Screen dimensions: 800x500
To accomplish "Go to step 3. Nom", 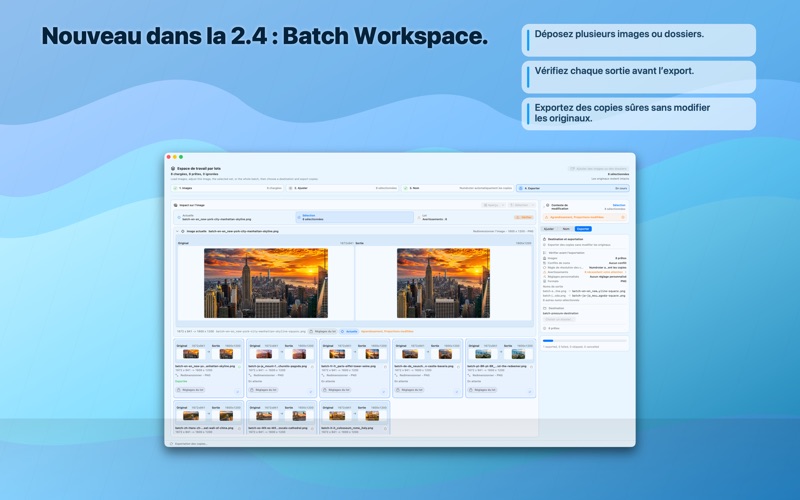I will tap(457, 188).
